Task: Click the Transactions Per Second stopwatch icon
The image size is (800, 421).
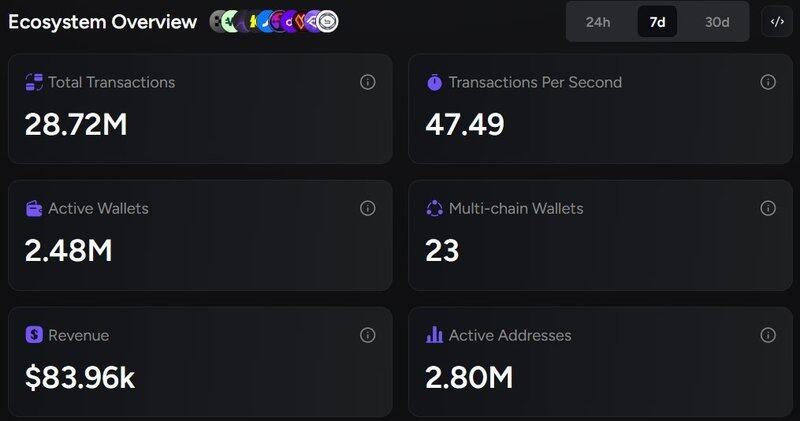Action: [x=434, y=82]
